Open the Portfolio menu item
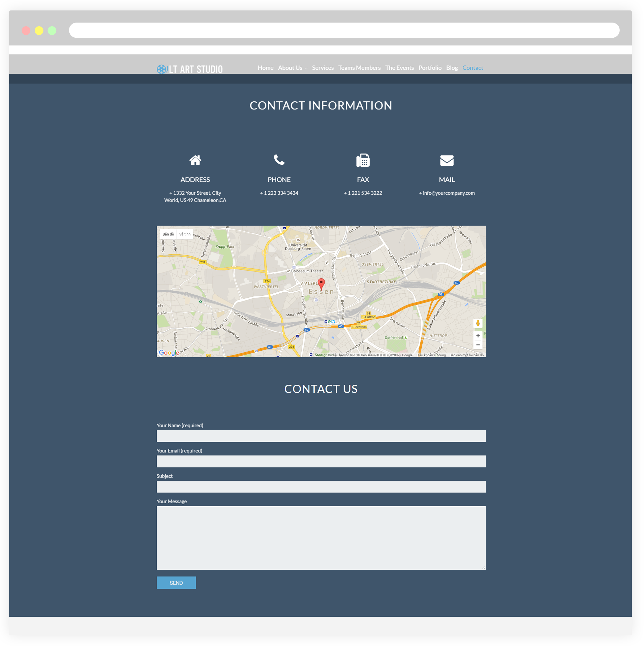The height and width of the screenshot is (647, 644). coord(430,68)
